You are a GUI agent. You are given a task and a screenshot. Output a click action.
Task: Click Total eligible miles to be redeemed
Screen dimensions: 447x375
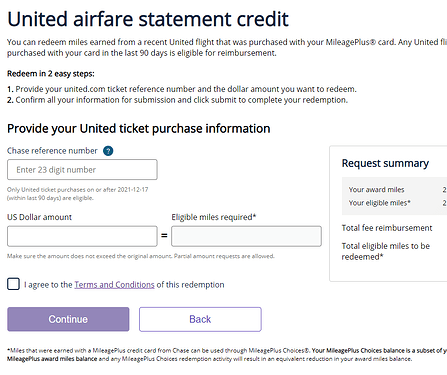[x=386, y=251]
